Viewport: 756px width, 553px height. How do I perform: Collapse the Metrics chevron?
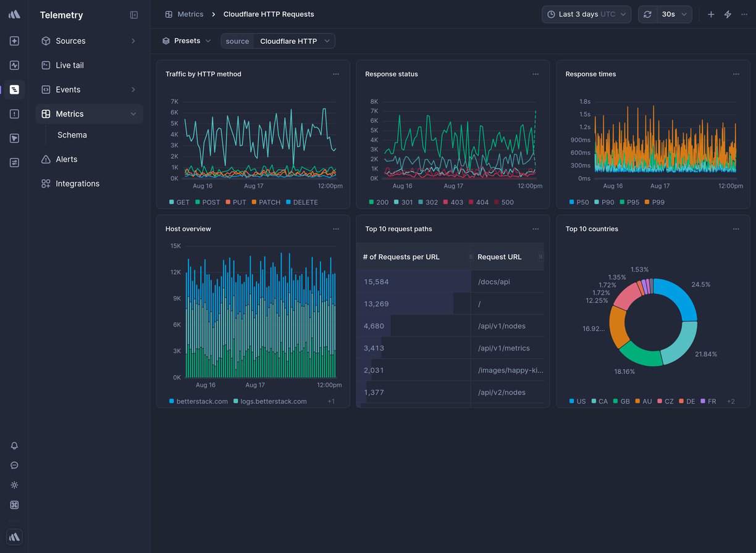pyautogui.click(x=133, y=114)
